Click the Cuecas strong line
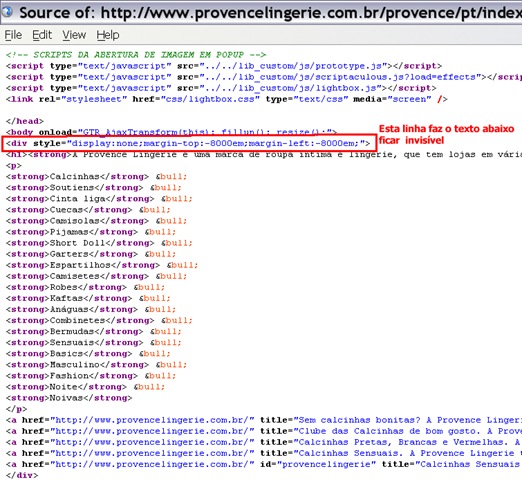The height and width of the screenshot is (480, 522). [88, 210]
